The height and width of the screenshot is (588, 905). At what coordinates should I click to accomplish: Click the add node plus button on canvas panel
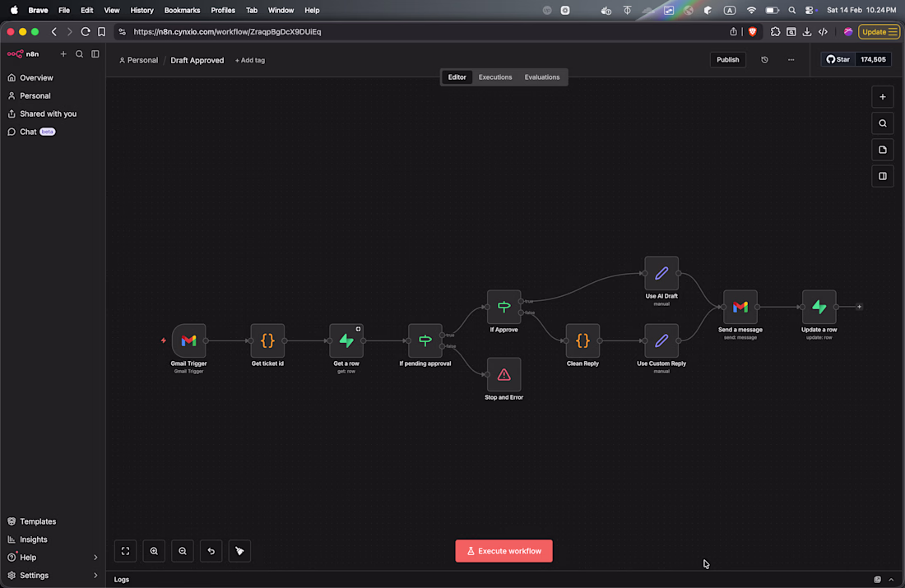coord(883,97)
